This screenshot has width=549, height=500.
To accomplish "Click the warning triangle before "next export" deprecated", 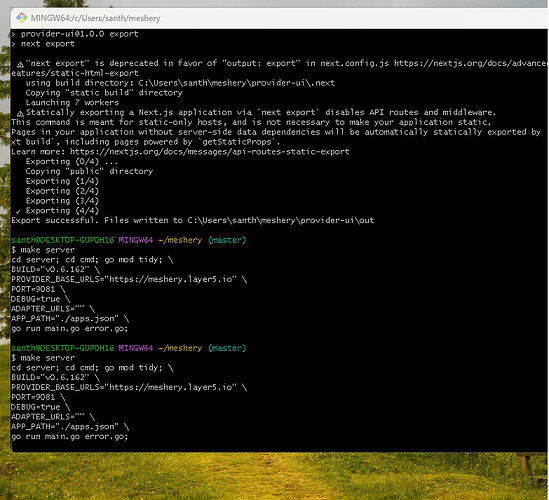I will (x=20, y=64).
